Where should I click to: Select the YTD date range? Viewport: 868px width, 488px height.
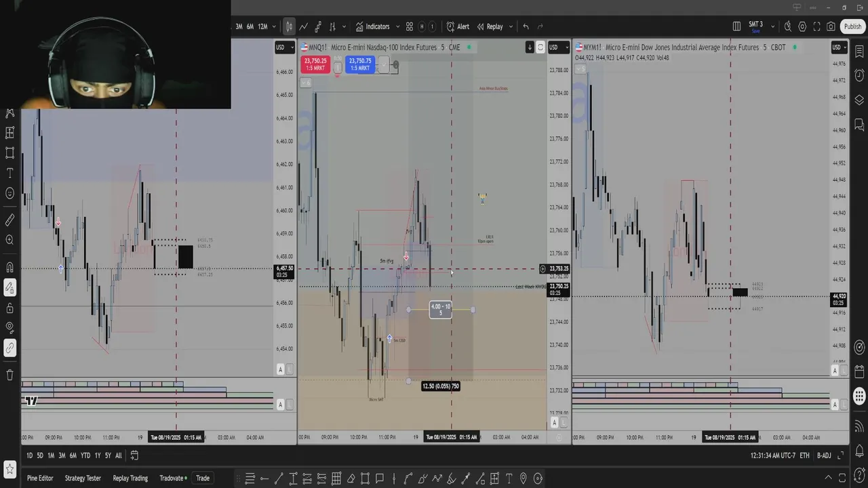pyautogui.click(x=85, y=455)
